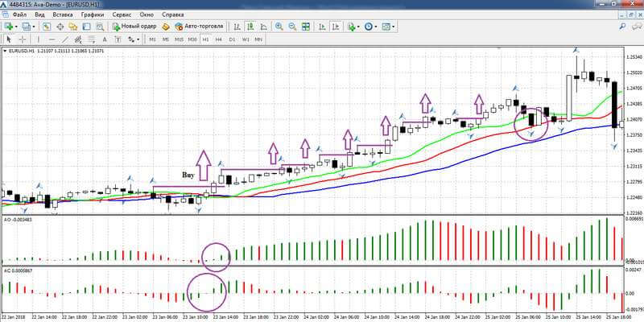Image resolution: width=644 pixels, height=322 pixels.
Task: Select the trendline drawing tool
Action: [x=65, y=39]
